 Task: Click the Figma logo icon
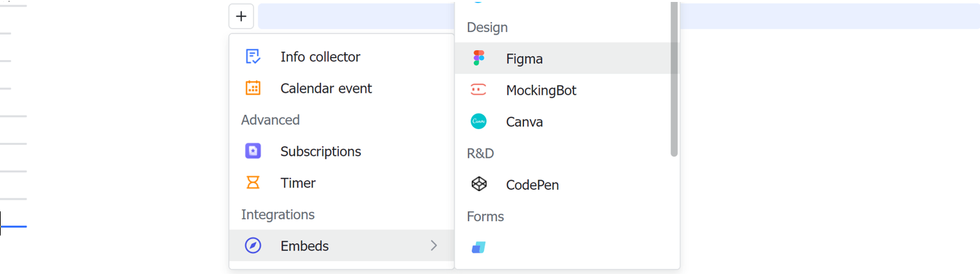pos(479,58)
